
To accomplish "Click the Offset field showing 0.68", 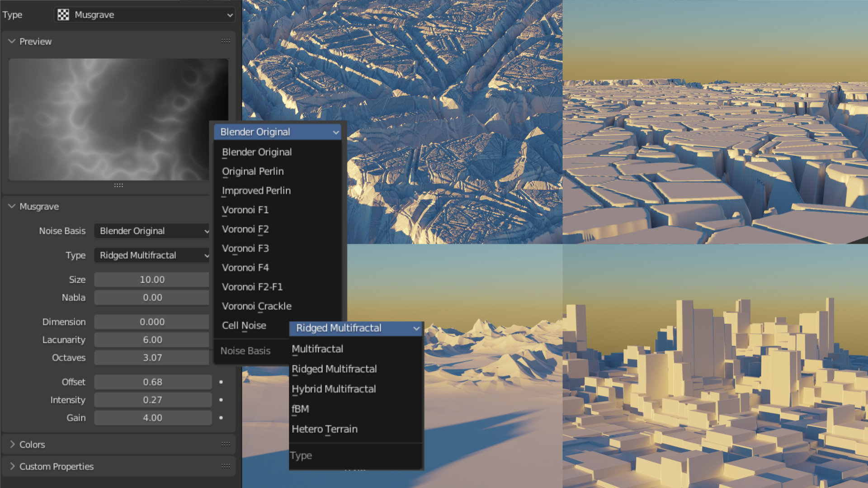I will (153, 382).
